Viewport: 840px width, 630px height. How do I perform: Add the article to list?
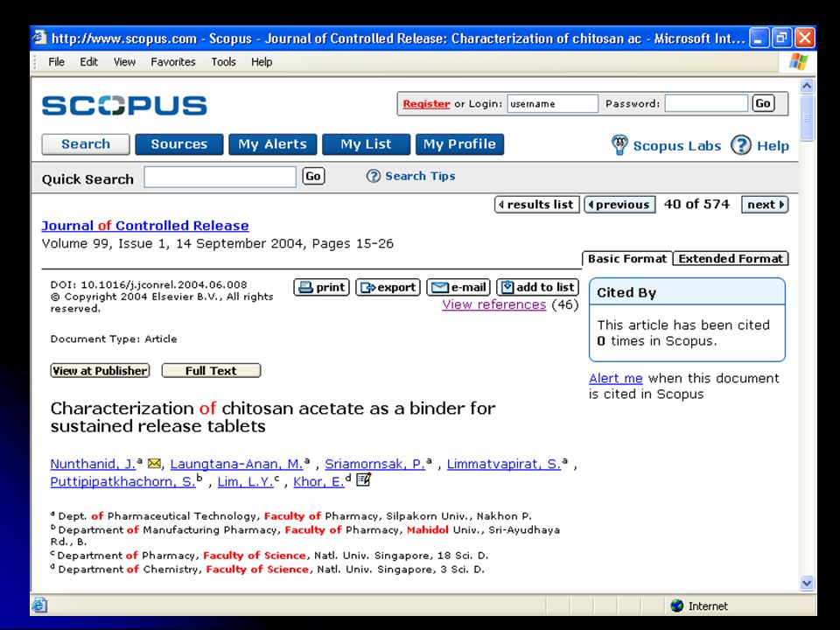(x=537, y=287)
